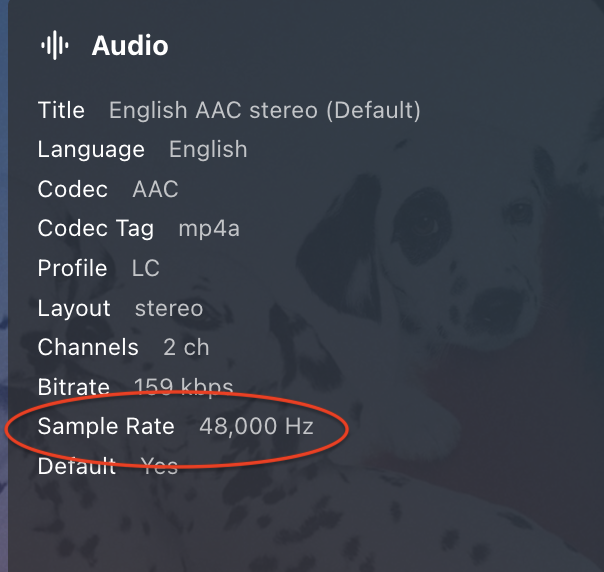
Task: Click the 'English AAC stereo (Default)' title value
Action: tap(264, 110)
